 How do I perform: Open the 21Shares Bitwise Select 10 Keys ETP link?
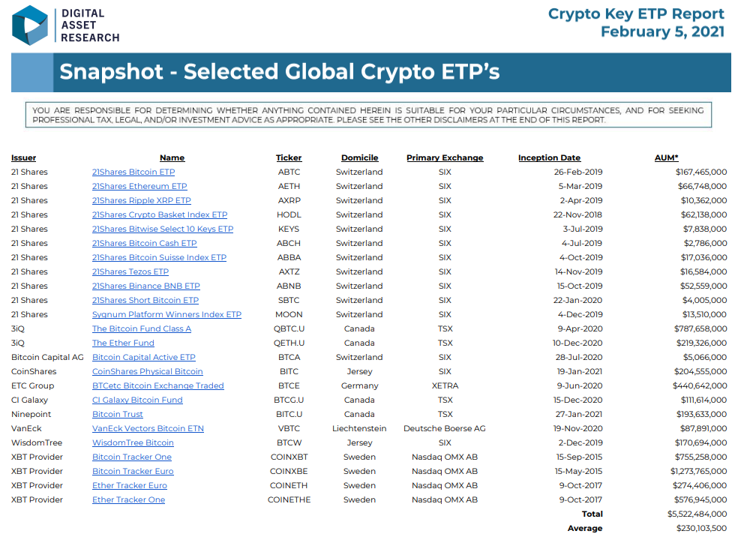pos(163,229)
